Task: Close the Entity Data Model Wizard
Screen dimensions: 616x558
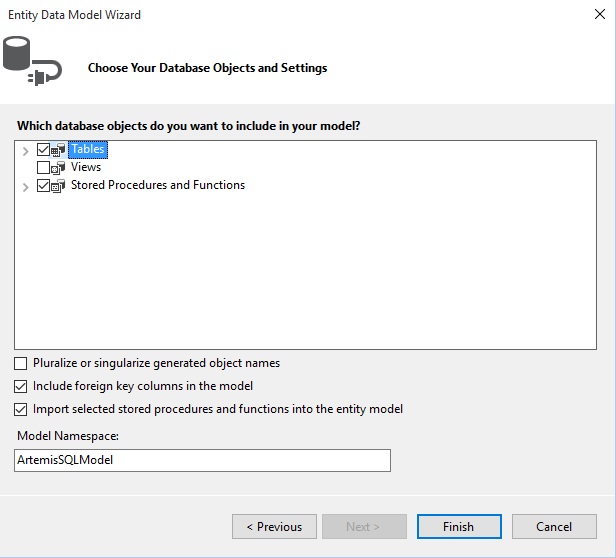Action: tap(600, 15)
